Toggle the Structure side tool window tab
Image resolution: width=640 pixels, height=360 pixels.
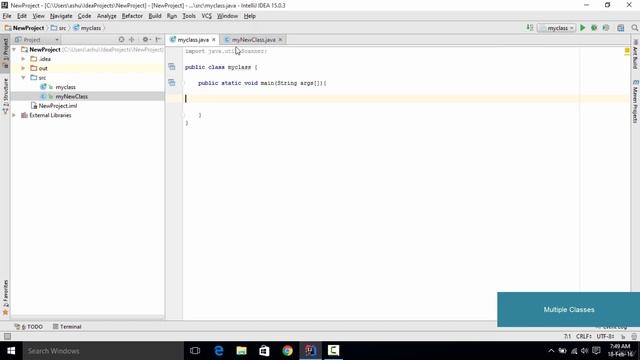(x=5, y=95)
